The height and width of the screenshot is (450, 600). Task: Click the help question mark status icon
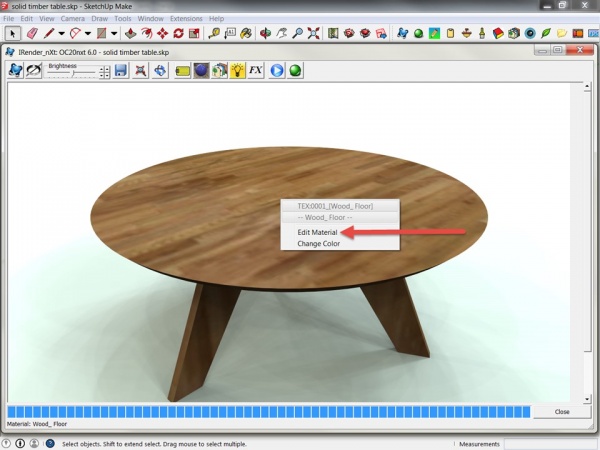50,443
